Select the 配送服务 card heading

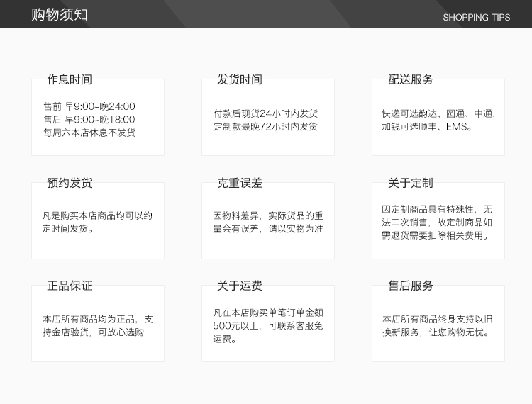tap(411, 79)
